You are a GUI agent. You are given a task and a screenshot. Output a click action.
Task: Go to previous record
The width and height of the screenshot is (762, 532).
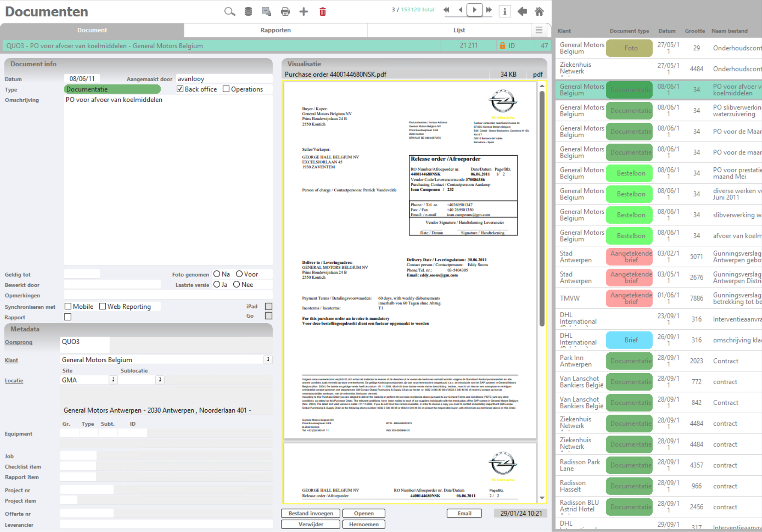tap(460, 10)
